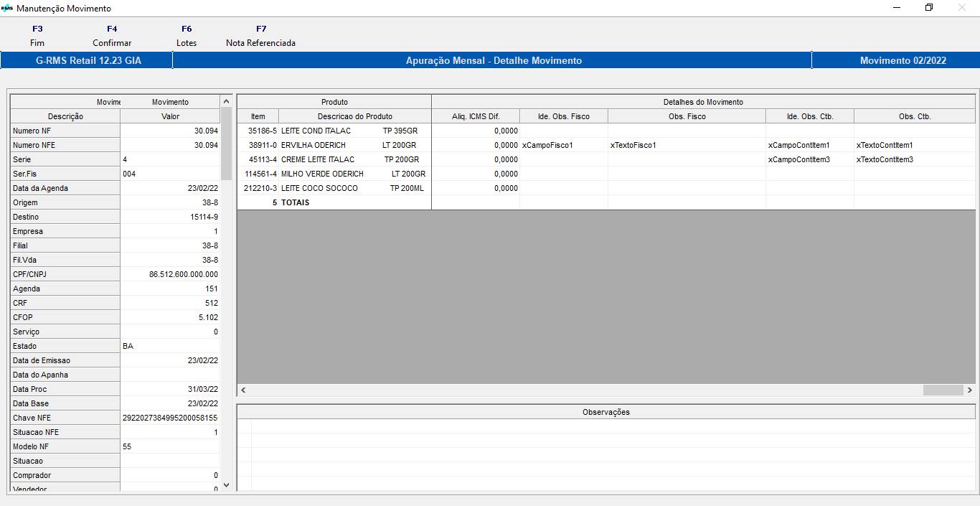This screenshot has width=980, height=506.
Task: Click the right scroll arrow of product grid
Action: click(970, 390)
